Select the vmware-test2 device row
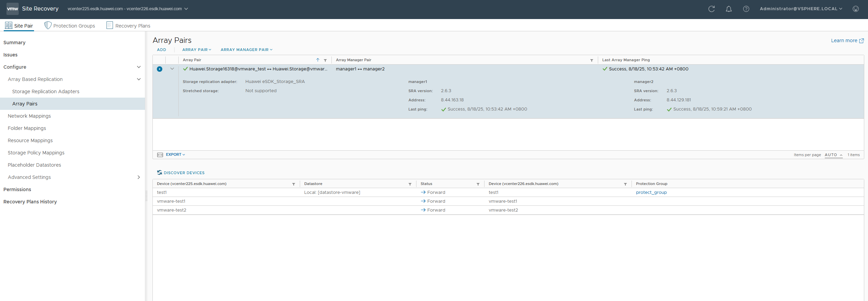 508,210
